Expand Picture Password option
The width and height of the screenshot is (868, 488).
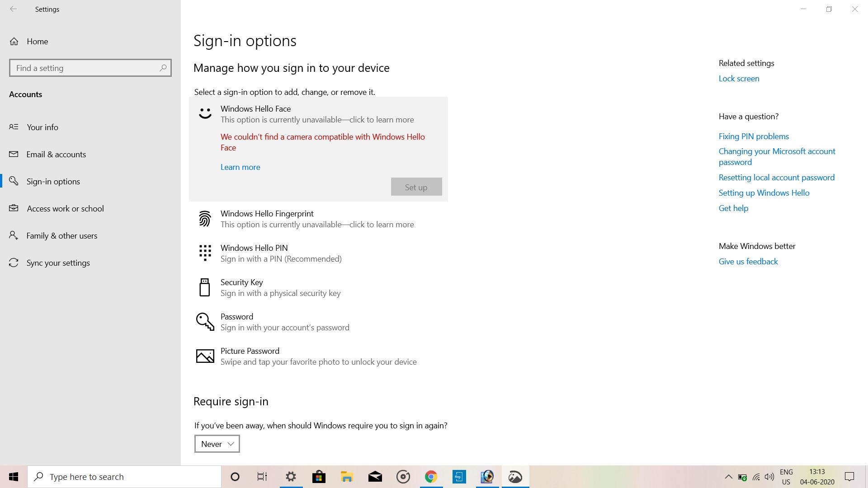click(x=318, y=356)
